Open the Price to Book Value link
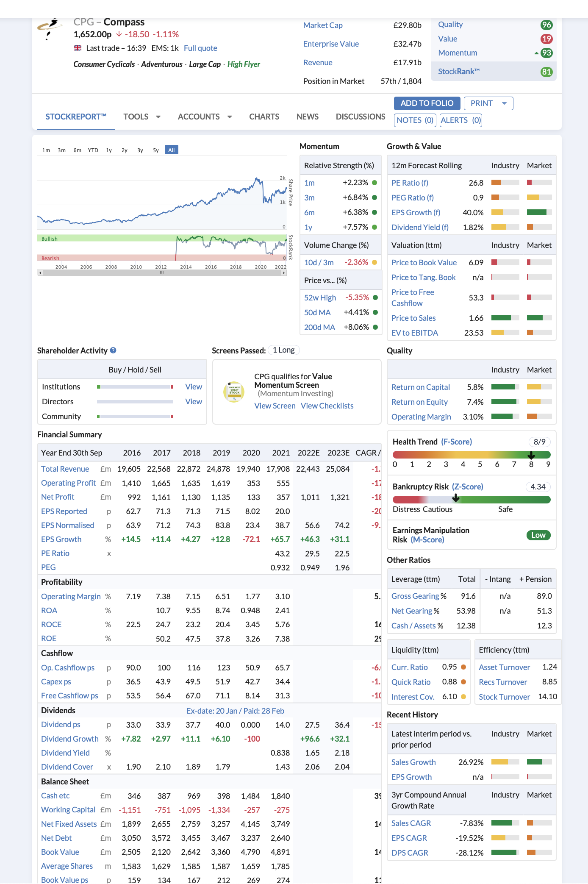This screenshot has width=588, height=884. pyautogui.click(x=424, y=263)
